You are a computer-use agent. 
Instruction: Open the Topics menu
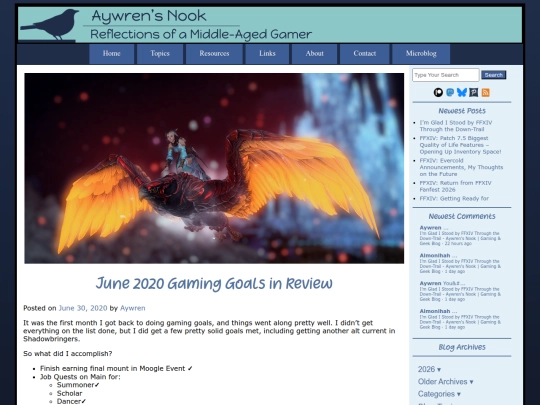160,54
